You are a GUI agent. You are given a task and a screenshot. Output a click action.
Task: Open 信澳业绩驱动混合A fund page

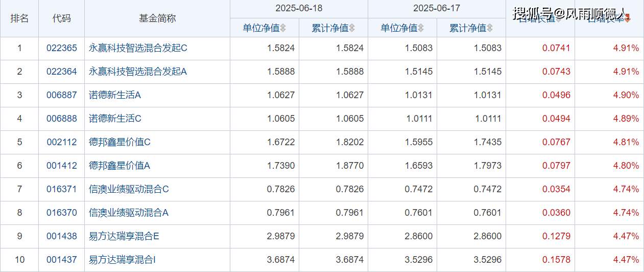pyautogui.click(x=129, y=213)
